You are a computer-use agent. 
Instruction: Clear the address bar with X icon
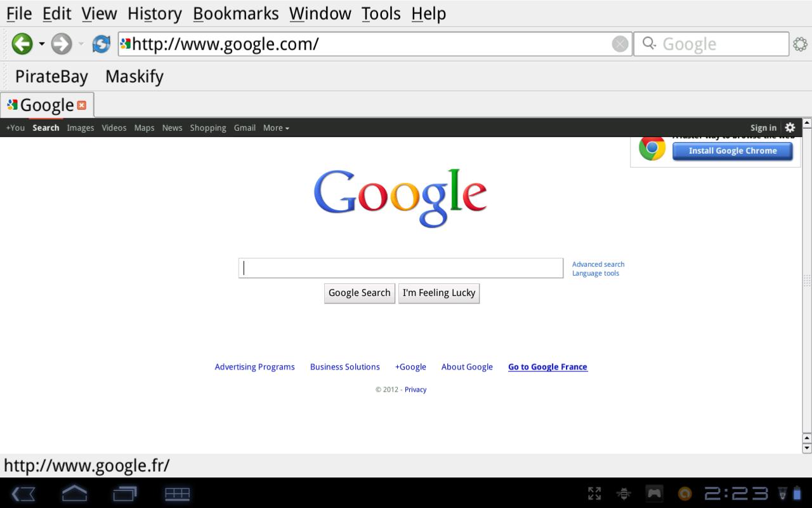[620, 44]
